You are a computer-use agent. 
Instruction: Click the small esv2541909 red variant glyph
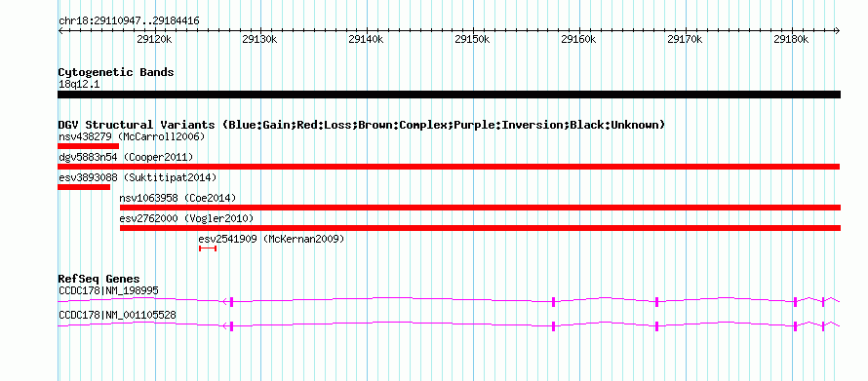(208, 248)
